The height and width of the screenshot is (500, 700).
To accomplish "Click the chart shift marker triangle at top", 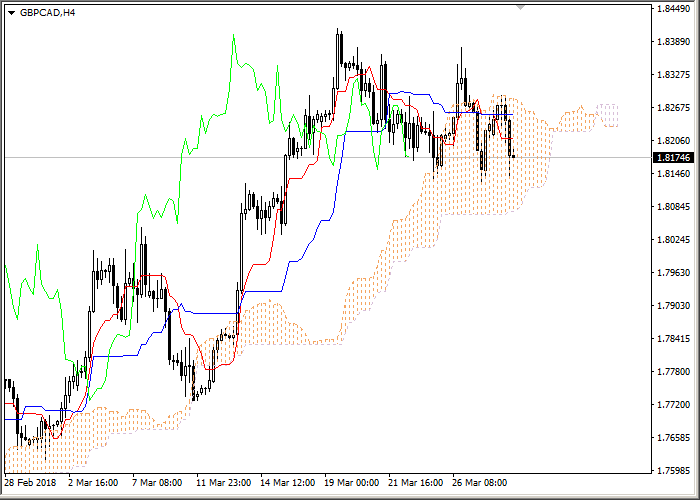I will [x=520, y=8].
